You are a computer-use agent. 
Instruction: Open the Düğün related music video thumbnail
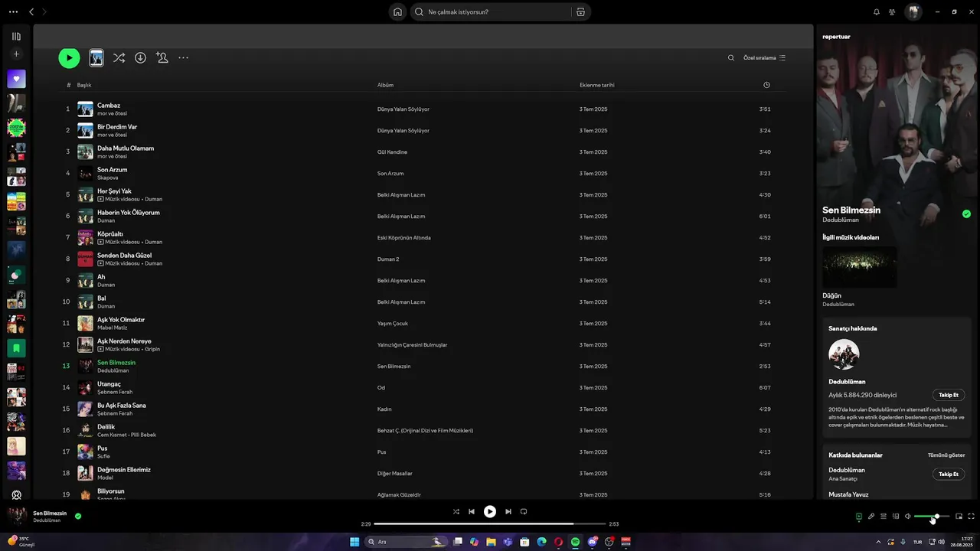click(x=860, y=267)
